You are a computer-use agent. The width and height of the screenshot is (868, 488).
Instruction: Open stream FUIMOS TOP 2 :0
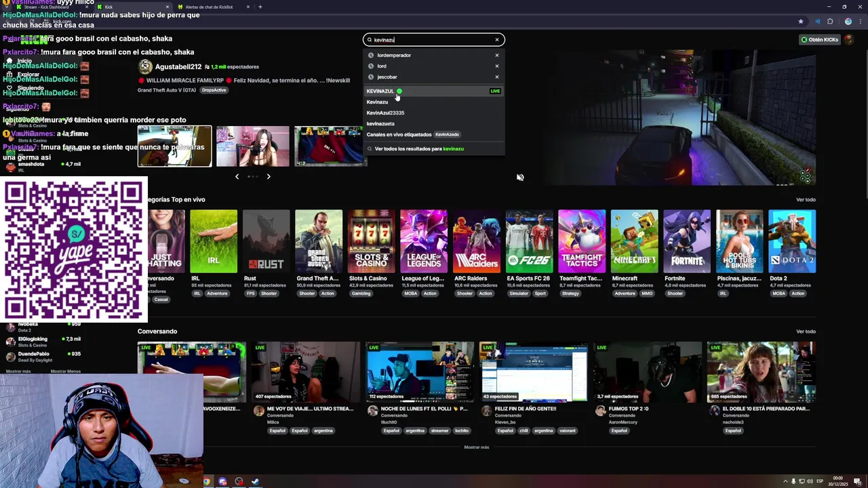(648, 372)
